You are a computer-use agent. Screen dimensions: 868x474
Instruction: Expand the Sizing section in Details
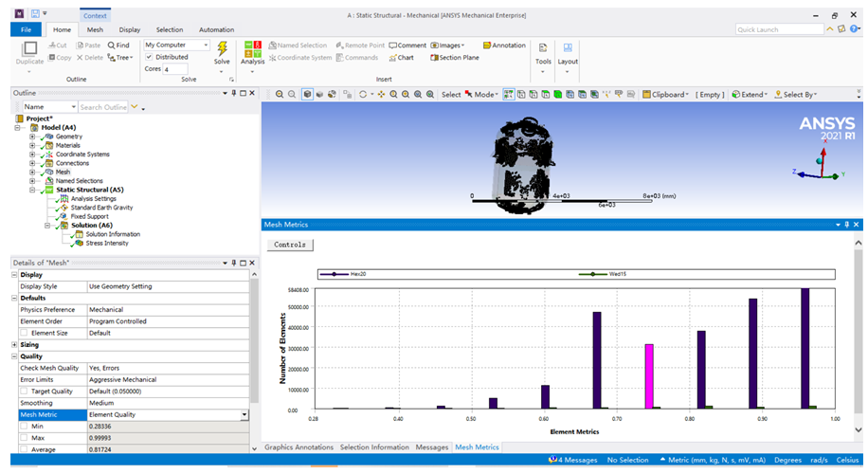pyautogui.click(x=14, y=344)
